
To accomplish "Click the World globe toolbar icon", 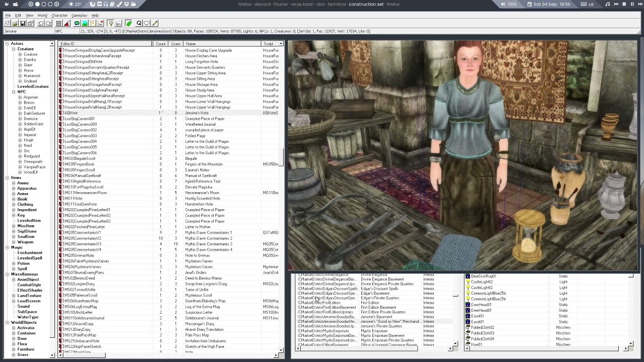I will (x=77, y=23).
